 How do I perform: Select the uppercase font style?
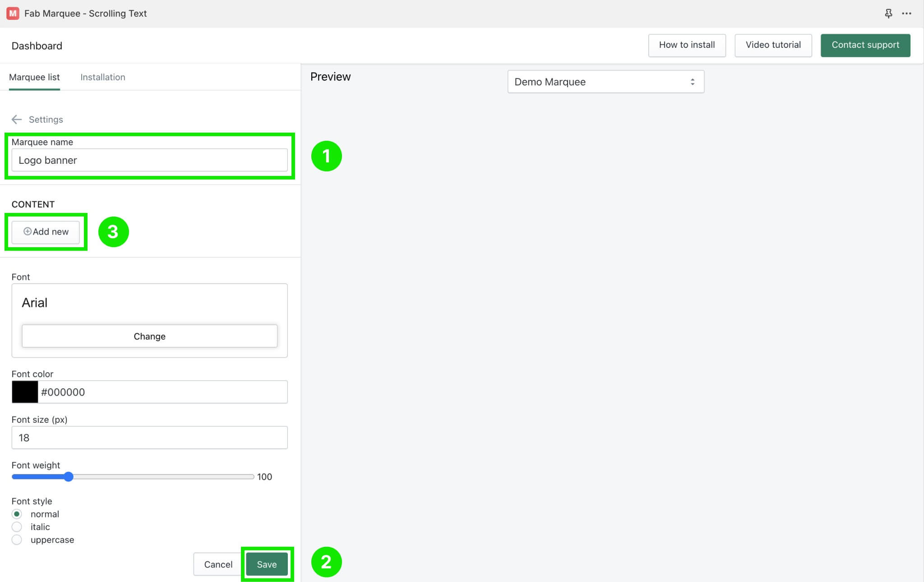pos(17,540)
